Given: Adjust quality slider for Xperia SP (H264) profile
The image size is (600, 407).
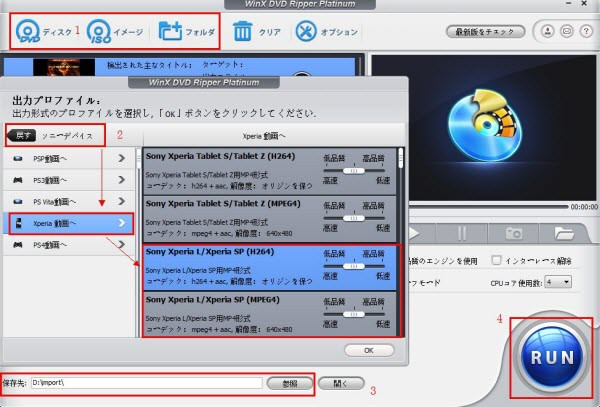Looking at the screenshot, I should click(354, 266).
